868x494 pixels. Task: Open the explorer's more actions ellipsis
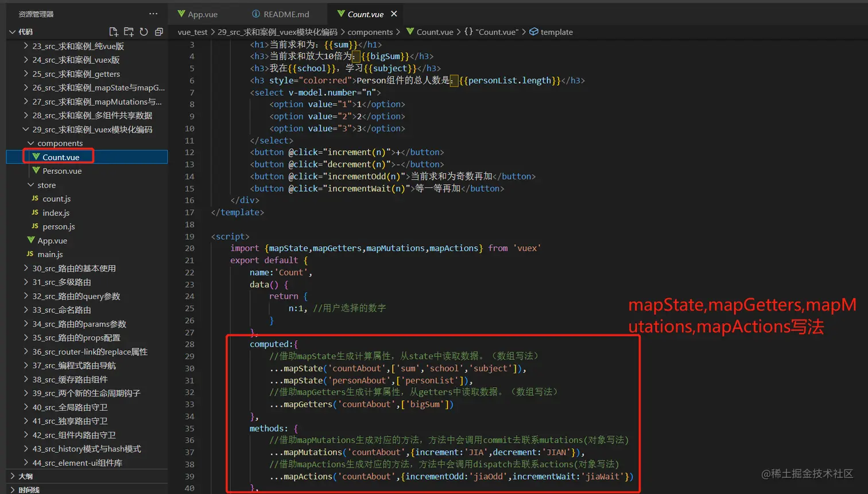[153, 14]
